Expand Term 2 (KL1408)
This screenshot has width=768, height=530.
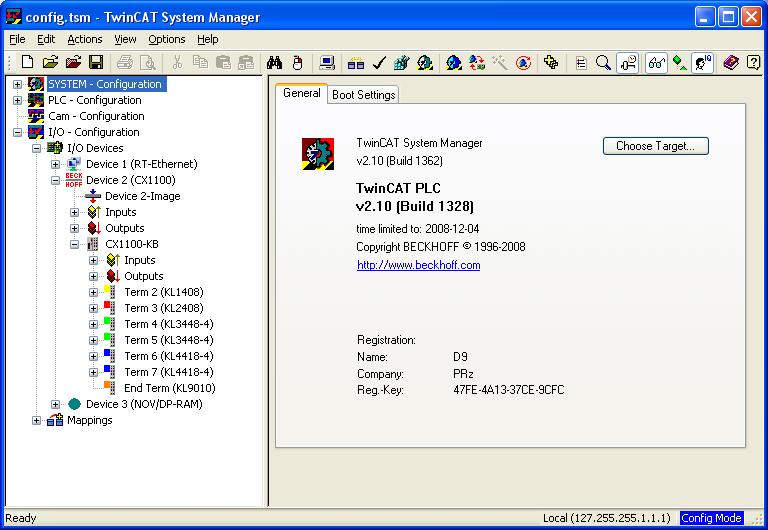click(94, 292)
